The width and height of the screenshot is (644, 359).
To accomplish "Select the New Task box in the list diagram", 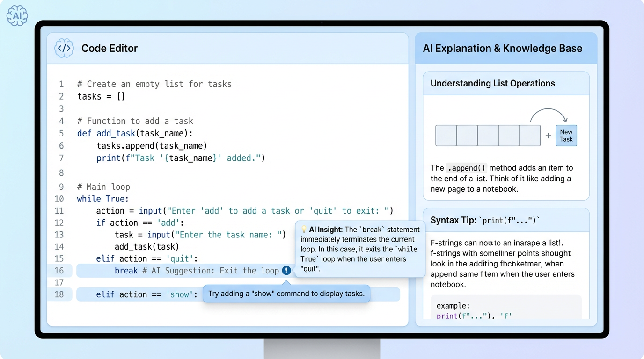I will (566, 135).
